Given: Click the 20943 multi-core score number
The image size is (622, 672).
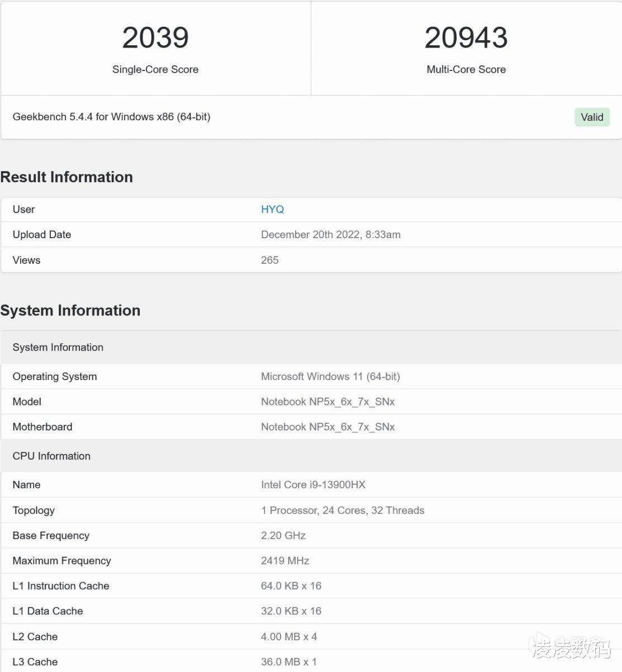Looking at the screenshot, I should [466, 38].
